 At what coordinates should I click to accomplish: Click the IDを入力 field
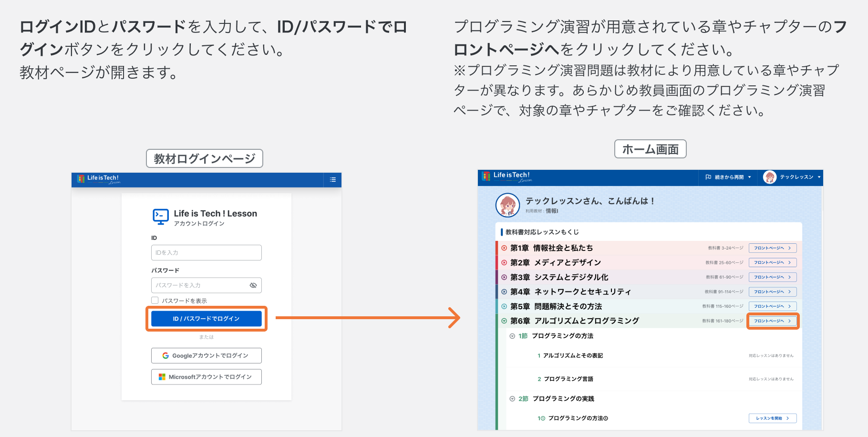[x=206, y=252]
